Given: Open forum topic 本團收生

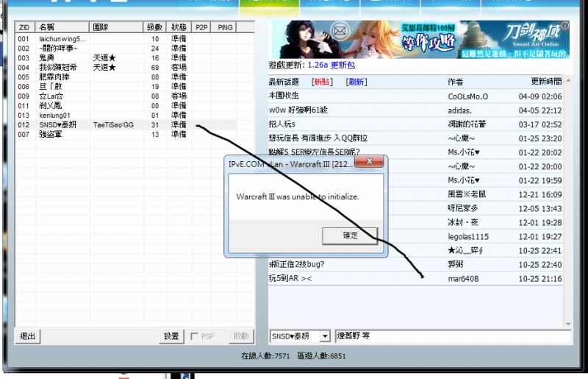Looking at the screenshot, I should click(x=284, y=96).
